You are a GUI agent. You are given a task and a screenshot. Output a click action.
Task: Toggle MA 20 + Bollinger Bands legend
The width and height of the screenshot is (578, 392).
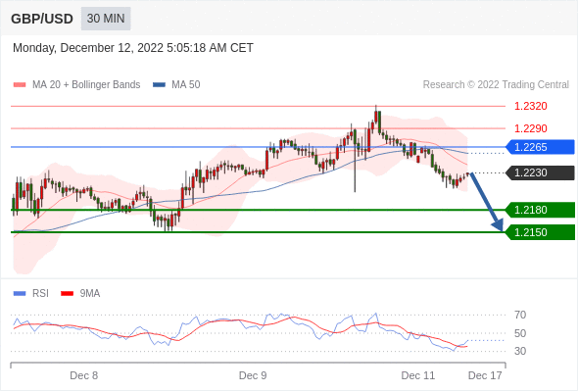(86, 85)
